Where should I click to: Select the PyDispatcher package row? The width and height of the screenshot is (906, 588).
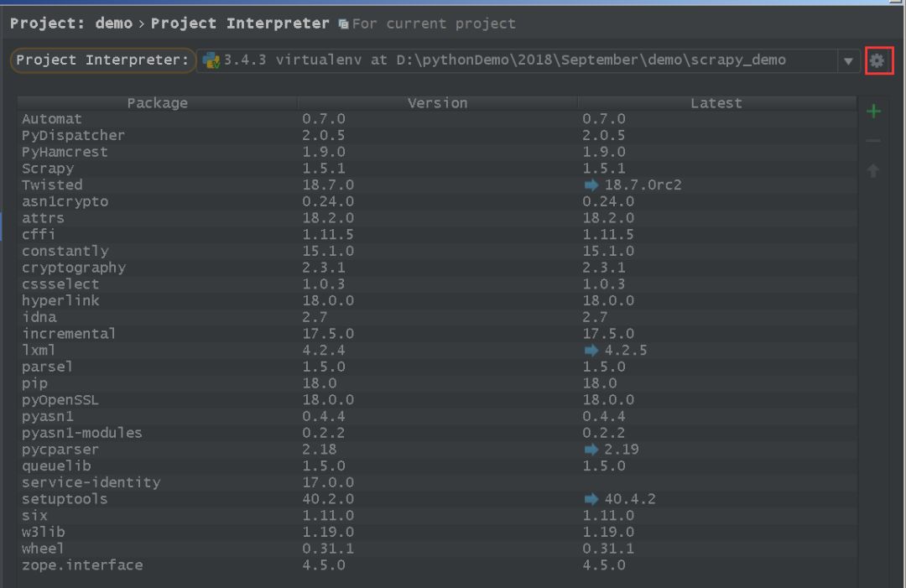pyautogui.click(x=437, y=135)
